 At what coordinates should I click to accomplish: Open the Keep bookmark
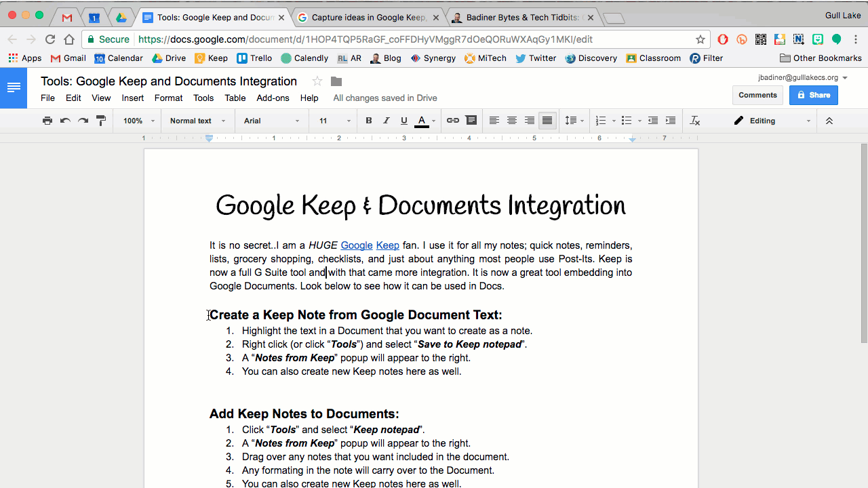211,58
